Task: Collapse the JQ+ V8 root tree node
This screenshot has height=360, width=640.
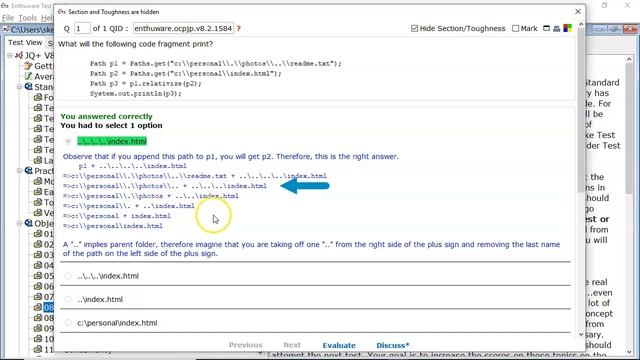Action: tap(10, 55)
